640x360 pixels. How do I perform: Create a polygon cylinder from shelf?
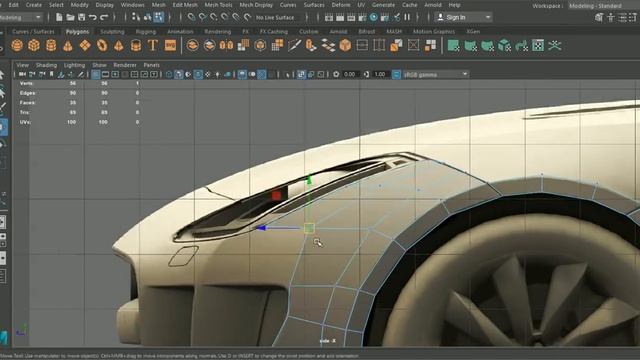[51, 45]
